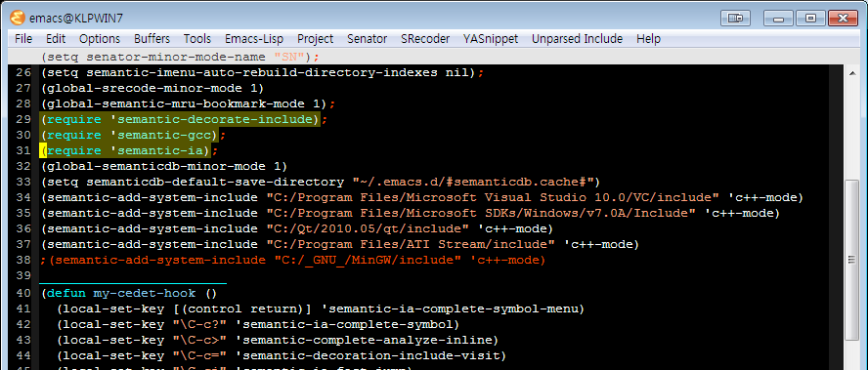Click the Emacs application icon in title bar
This screenshot has width=868, height=370.
tap(18, 19)
